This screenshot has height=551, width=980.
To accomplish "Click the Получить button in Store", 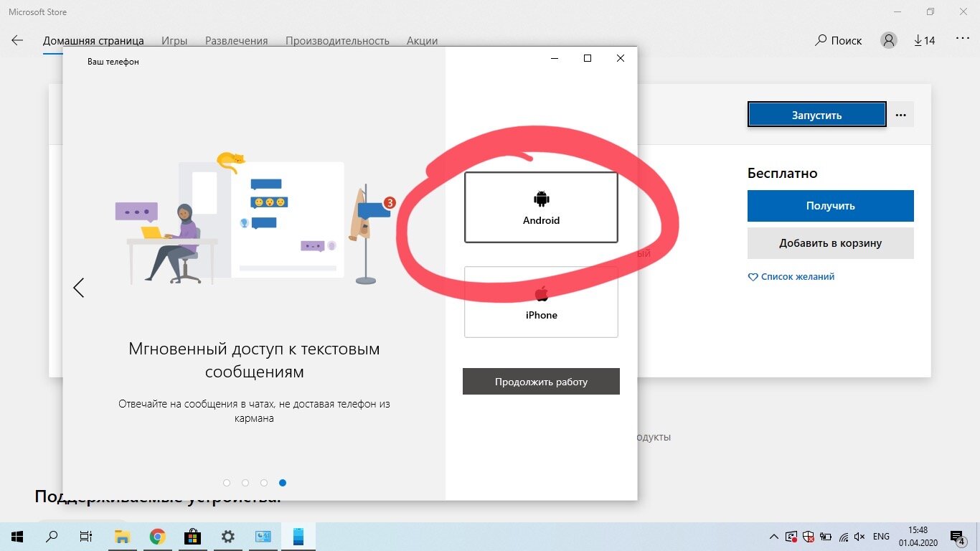I will [x=830, y=206].
